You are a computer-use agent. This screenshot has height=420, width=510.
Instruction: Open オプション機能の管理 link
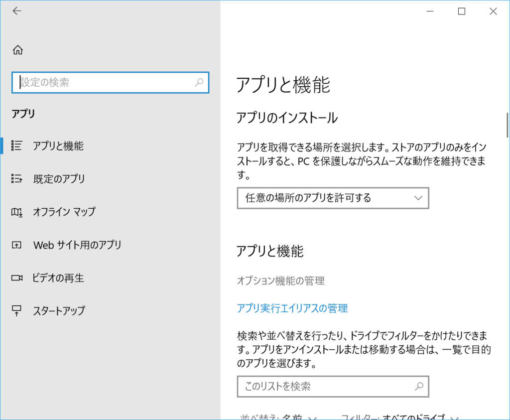[x=281, y=280]
